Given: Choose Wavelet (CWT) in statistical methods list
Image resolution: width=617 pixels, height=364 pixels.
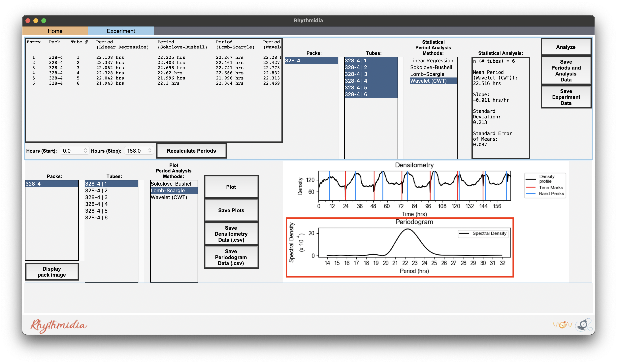Looking at the screenshot, I should (x=433, y=81).
